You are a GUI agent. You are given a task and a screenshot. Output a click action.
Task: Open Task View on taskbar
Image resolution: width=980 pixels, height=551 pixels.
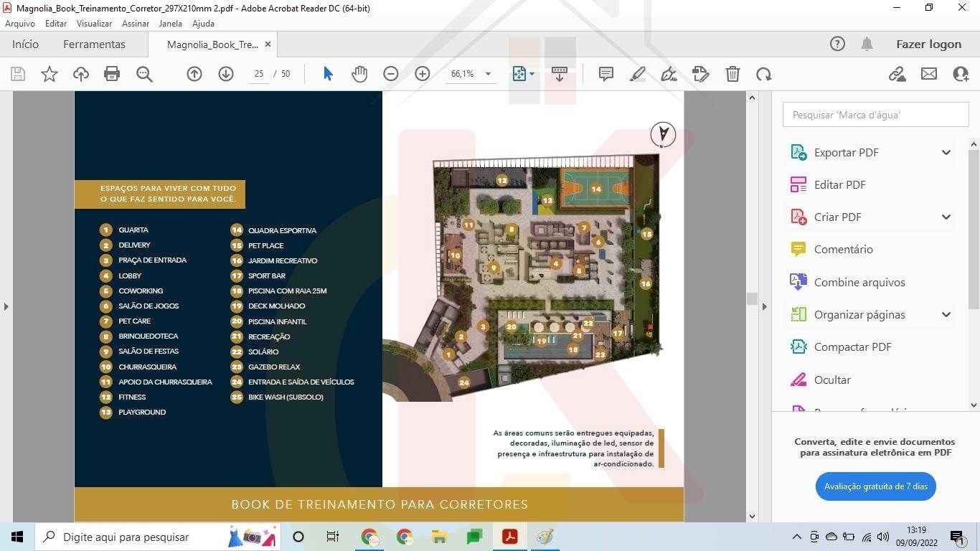pos(333,537)
